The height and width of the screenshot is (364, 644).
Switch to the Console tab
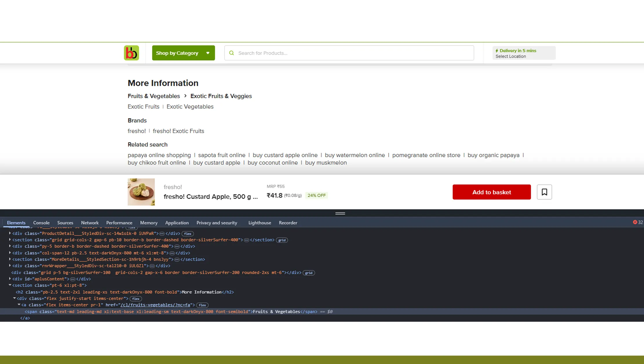coord(41,223)
